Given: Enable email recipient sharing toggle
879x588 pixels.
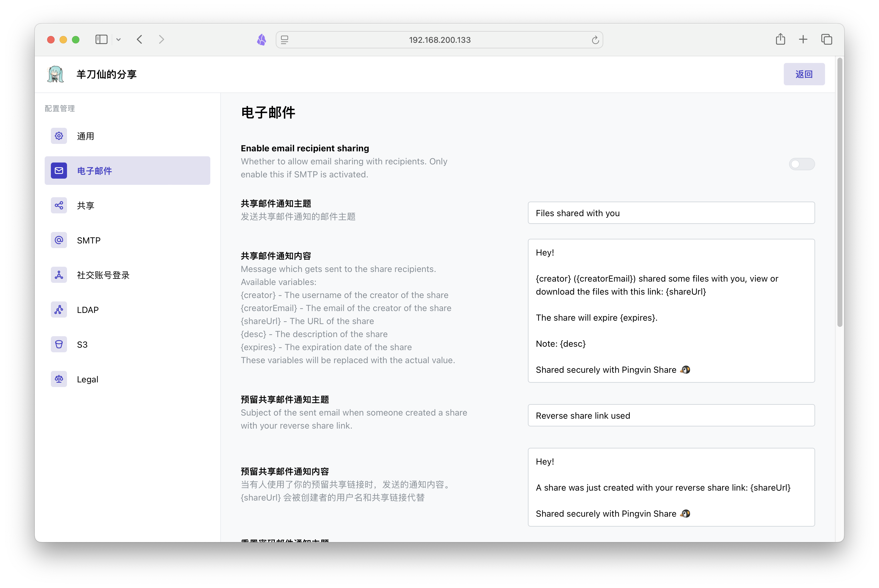Looking at the screenshot, I should pyautogui.click(x=802, y=164).
